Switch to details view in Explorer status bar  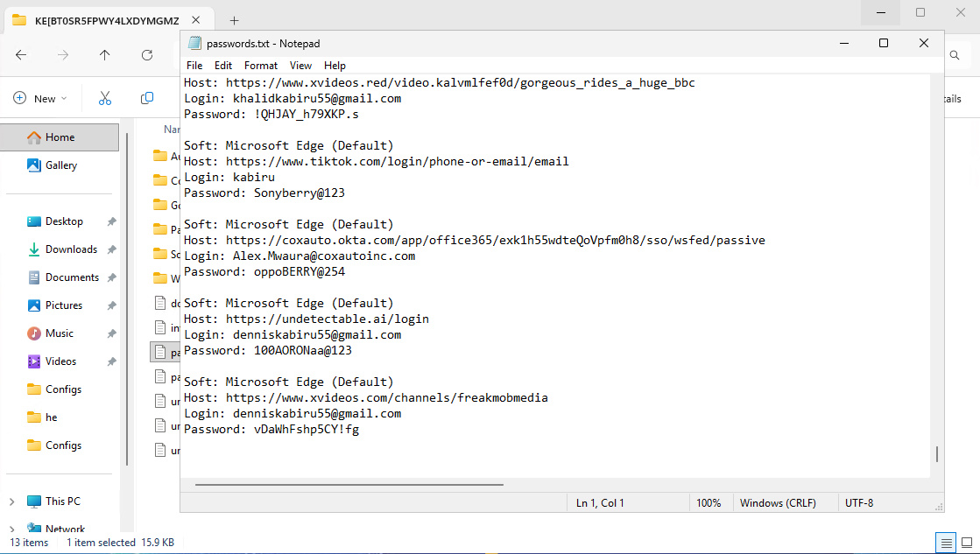point(946,542)
